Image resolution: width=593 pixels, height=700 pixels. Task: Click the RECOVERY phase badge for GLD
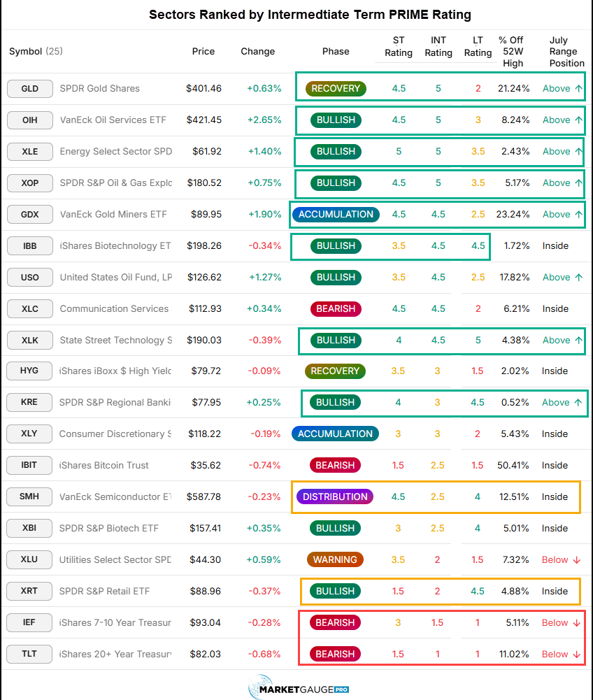point(336,88)
